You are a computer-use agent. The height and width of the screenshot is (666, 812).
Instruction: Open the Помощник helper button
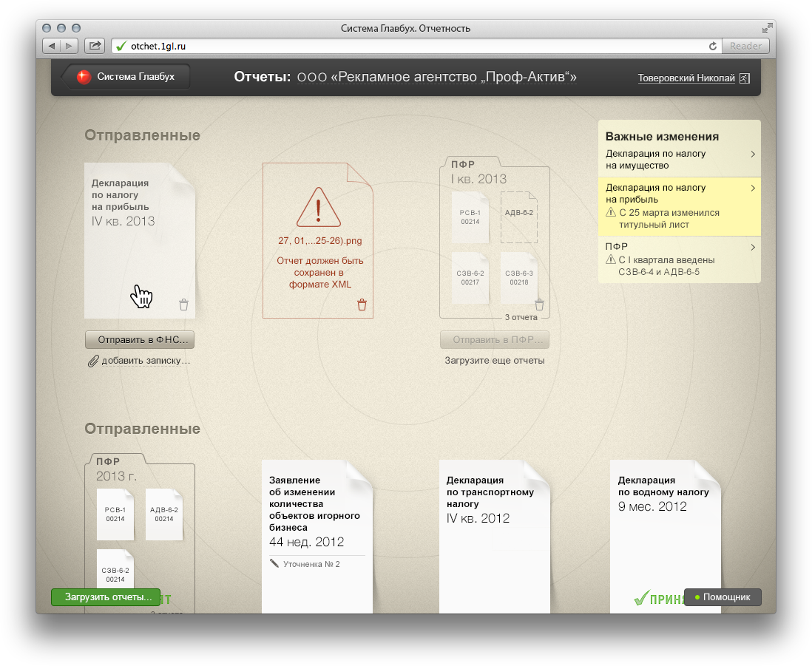723,597
